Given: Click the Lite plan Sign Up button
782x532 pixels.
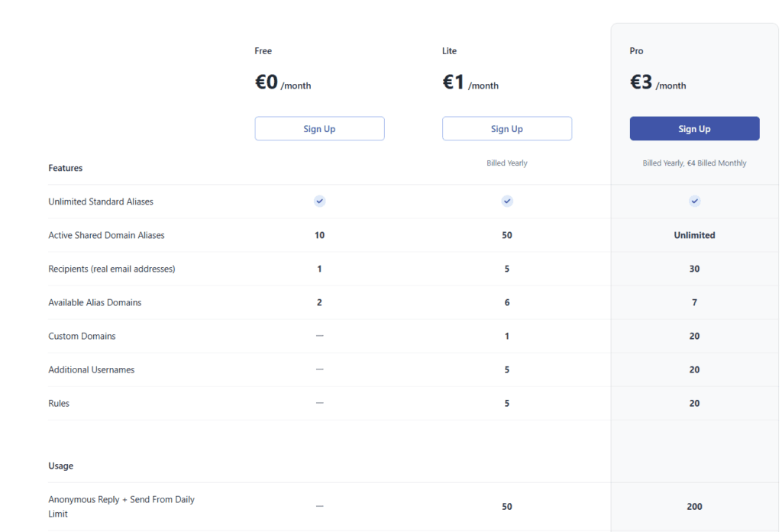Looking at the screenshot, I should click(507, 129).
